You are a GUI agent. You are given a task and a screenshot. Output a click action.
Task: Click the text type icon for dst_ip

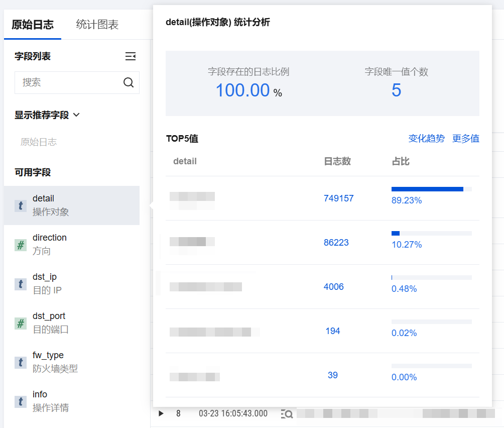pos(21,284)
